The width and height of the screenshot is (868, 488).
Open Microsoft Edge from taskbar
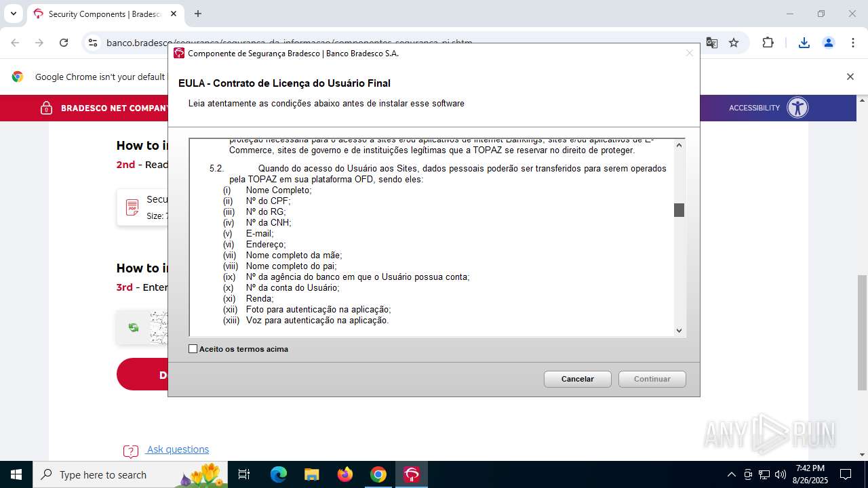click(279, 474)
